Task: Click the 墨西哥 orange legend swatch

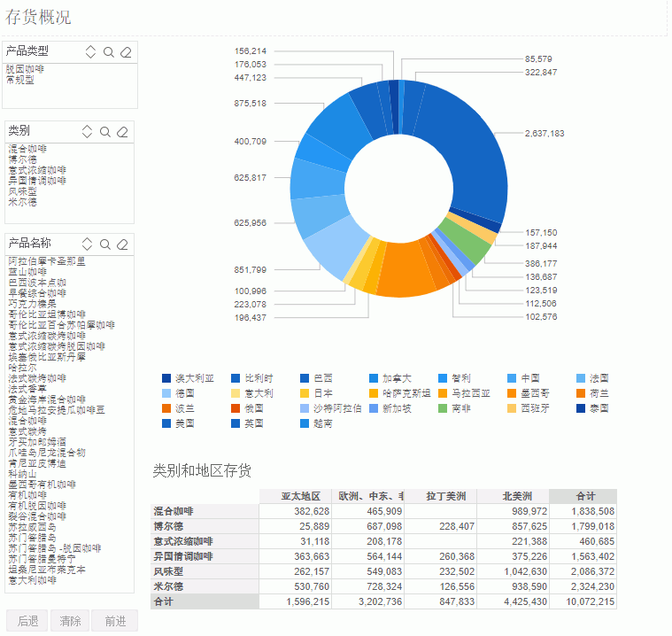Action: [513, 393]
